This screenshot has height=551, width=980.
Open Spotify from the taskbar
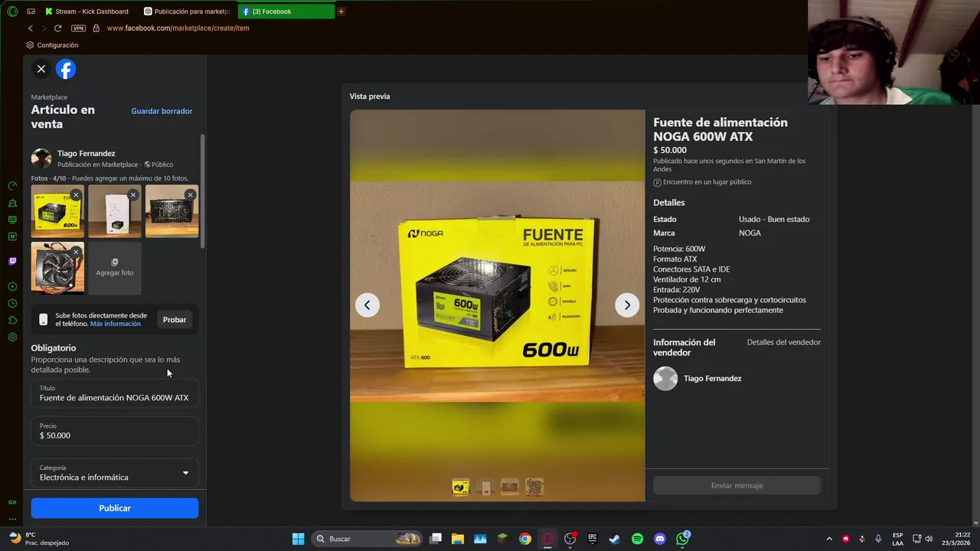pos(637,539)
